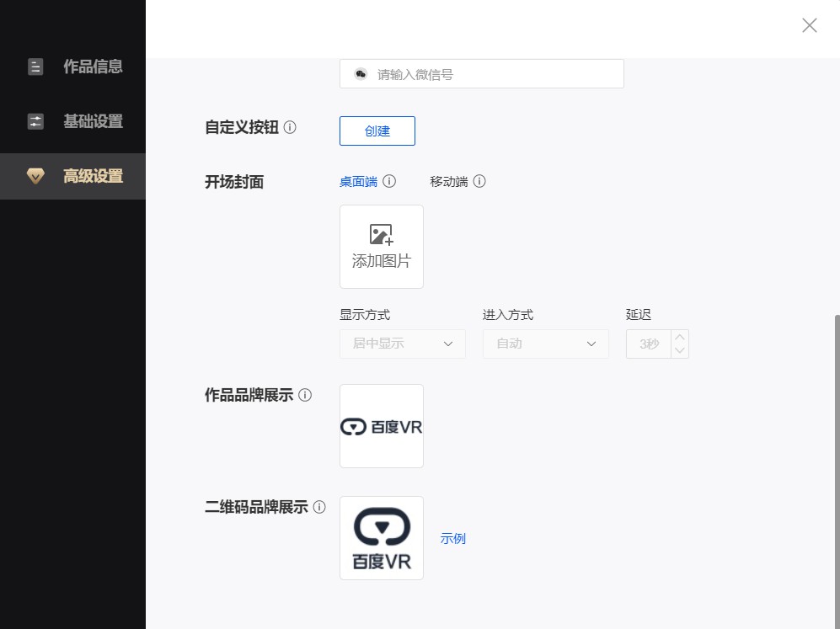
Task: Click the 添加图片 upload box
Action: tap(382, 246)
